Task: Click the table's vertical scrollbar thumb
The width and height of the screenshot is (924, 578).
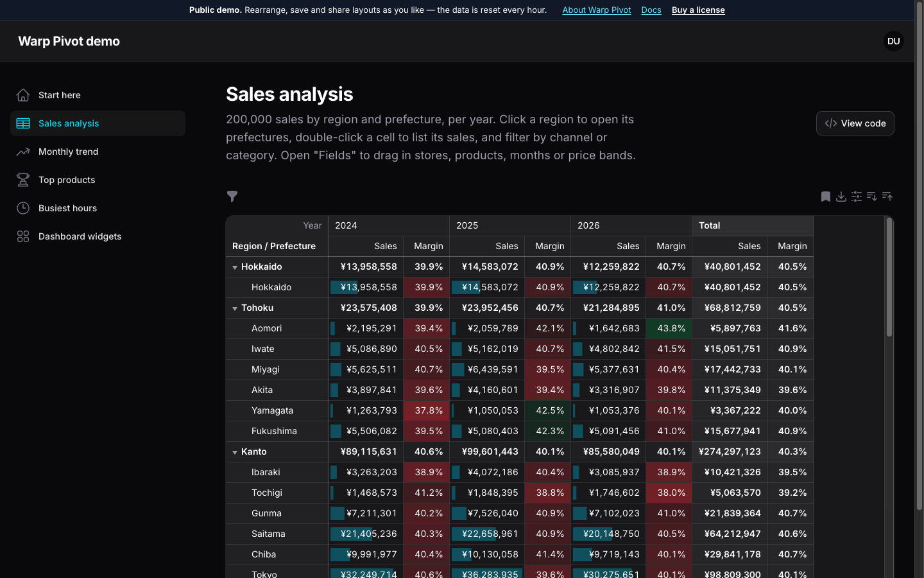Action: tap(889, 277)
